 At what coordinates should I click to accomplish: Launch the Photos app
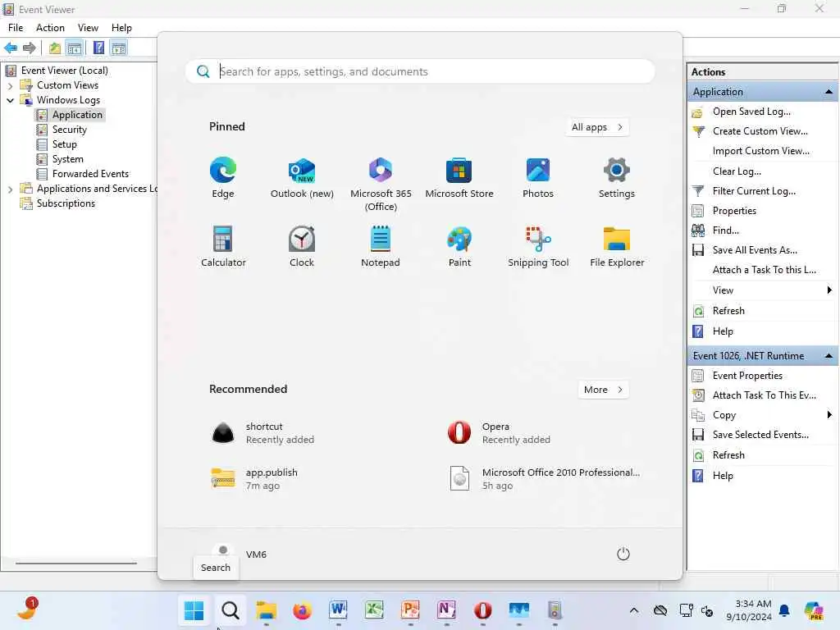point(538,178)
